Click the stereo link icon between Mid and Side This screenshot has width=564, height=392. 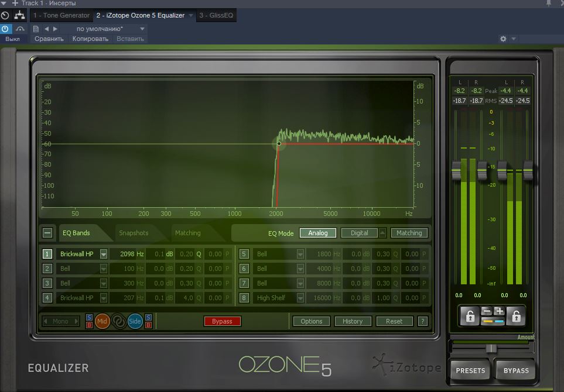point(119,321)
